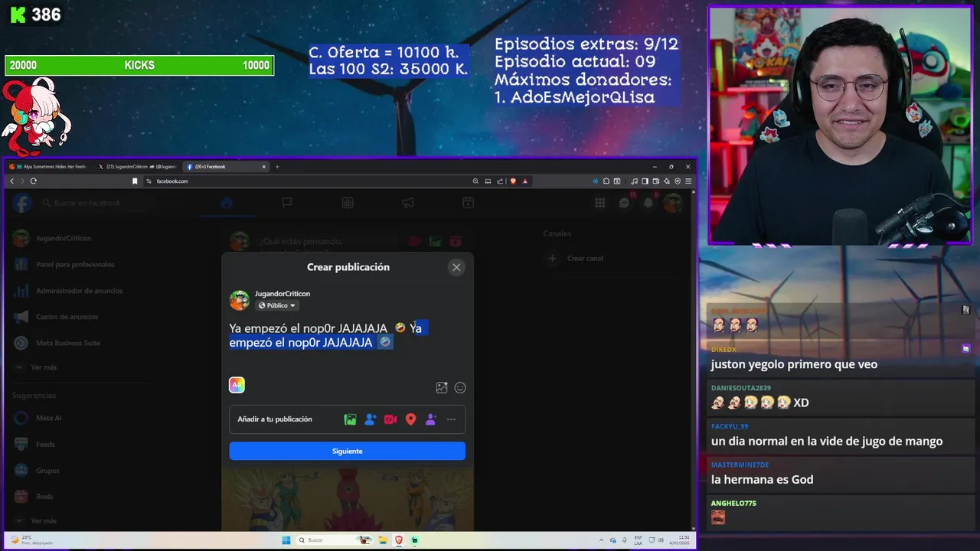
Task: Open File Explorer from taskbar
Action: tap(383, 540)
